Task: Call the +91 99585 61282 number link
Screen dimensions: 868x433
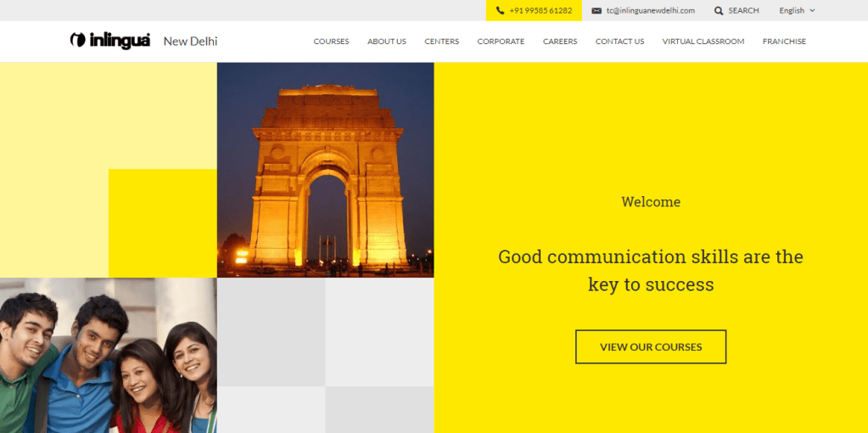Action: point(540,11)
